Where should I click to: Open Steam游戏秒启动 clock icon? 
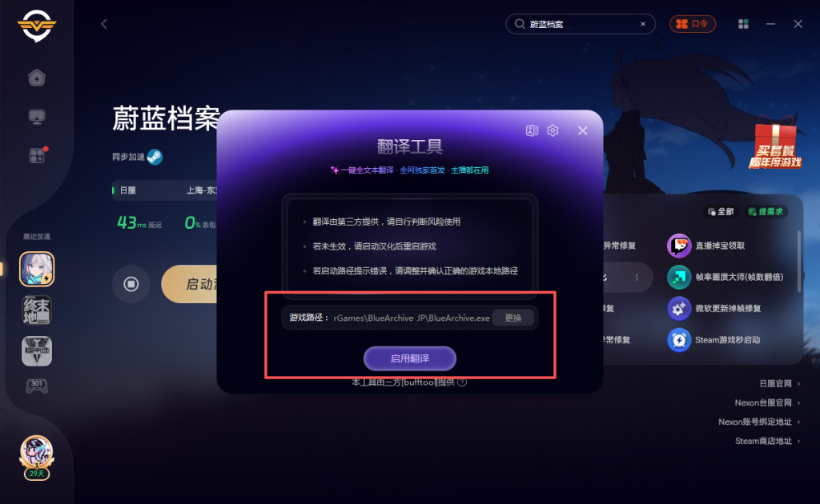click(x=679, y=339)
